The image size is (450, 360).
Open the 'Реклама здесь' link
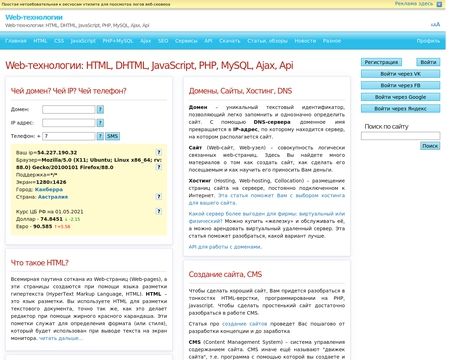point(414,4)
